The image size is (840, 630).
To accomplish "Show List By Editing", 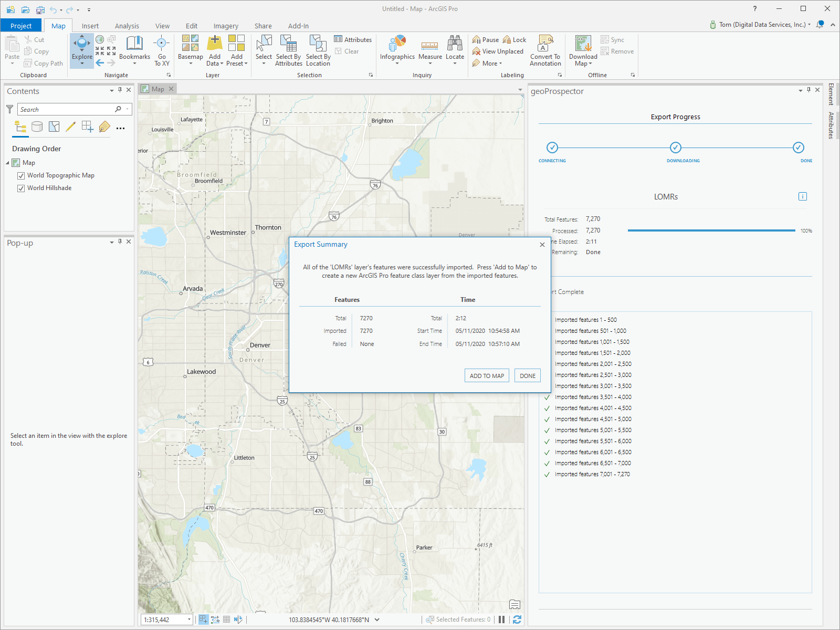I will [71, 127].
